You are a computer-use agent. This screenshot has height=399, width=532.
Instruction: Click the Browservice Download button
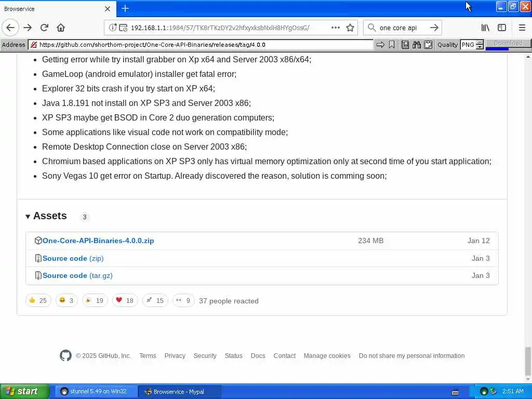pos(508,44)
